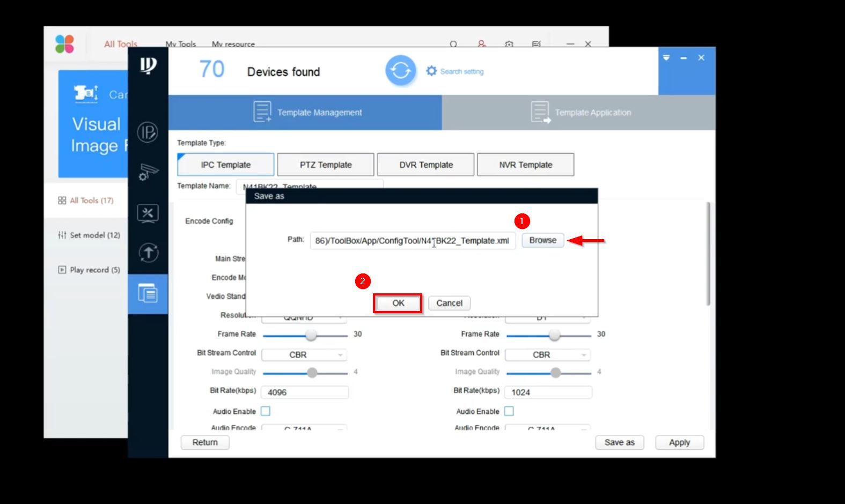The image size is (845, 504).
Task: Click the Set model sliders icon
Action: 62,235
